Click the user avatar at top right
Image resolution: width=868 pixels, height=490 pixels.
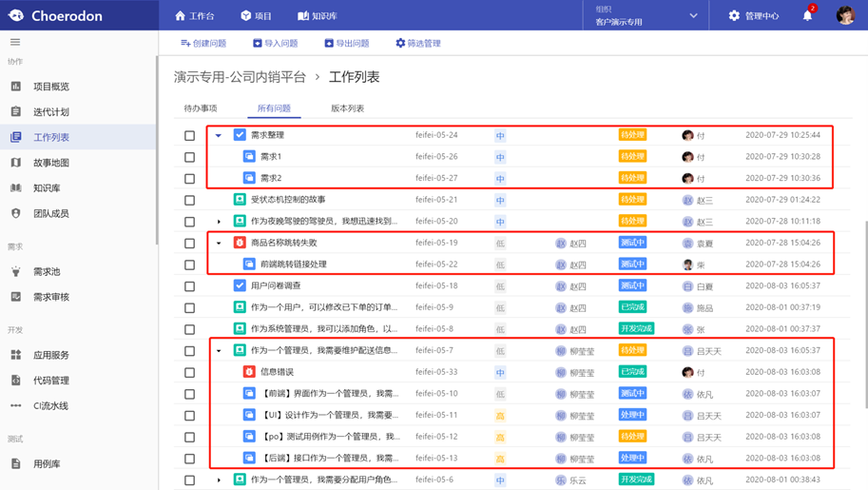[x=844, y=15]
